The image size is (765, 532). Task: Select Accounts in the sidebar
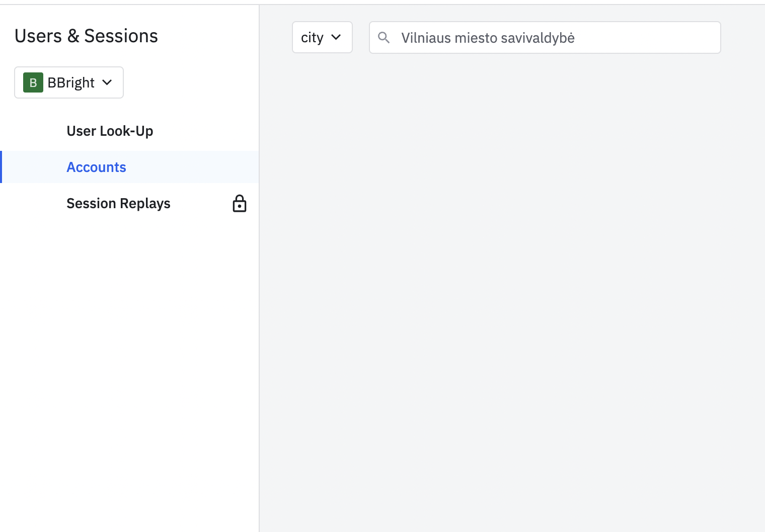(96, 167)
